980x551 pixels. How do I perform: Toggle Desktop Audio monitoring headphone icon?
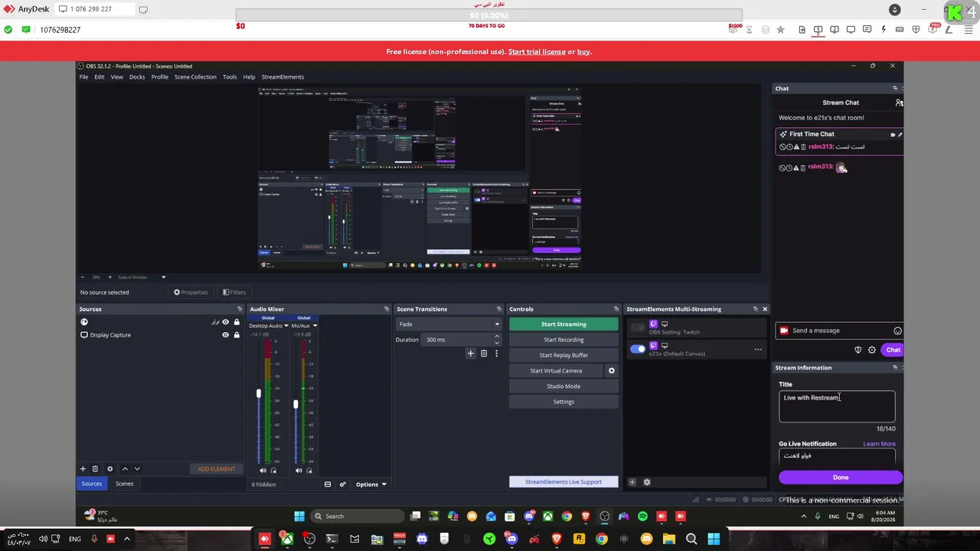[x=273, y=471]
